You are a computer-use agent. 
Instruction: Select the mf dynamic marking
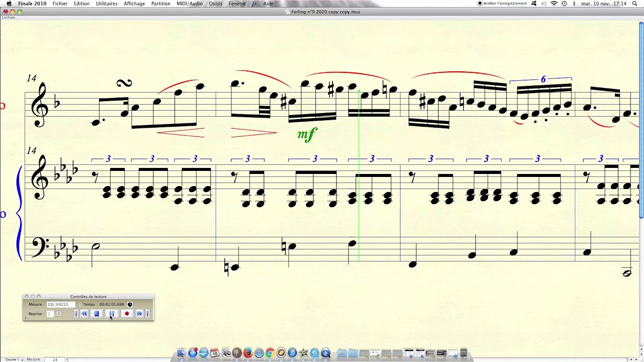[307, 135]
